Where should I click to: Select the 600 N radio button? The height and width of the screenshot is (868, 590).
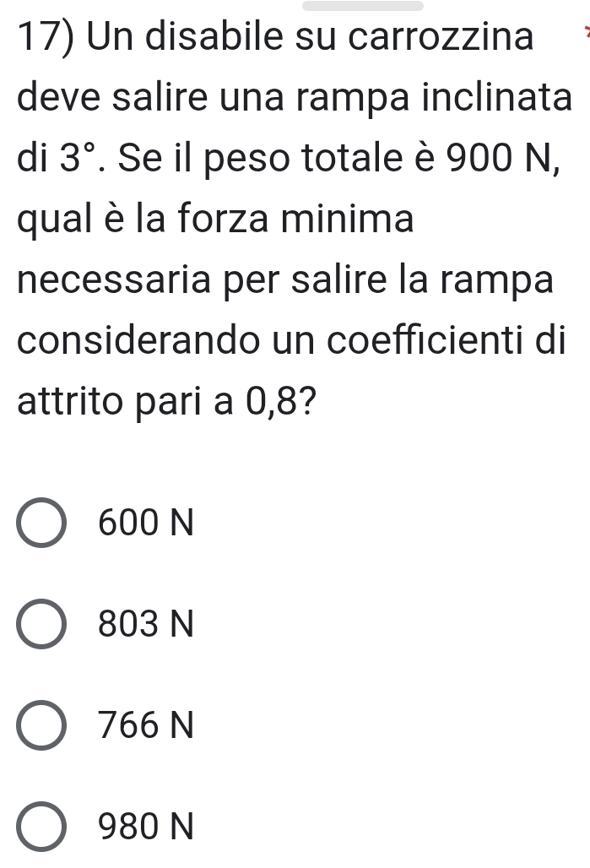coord(41,524)
